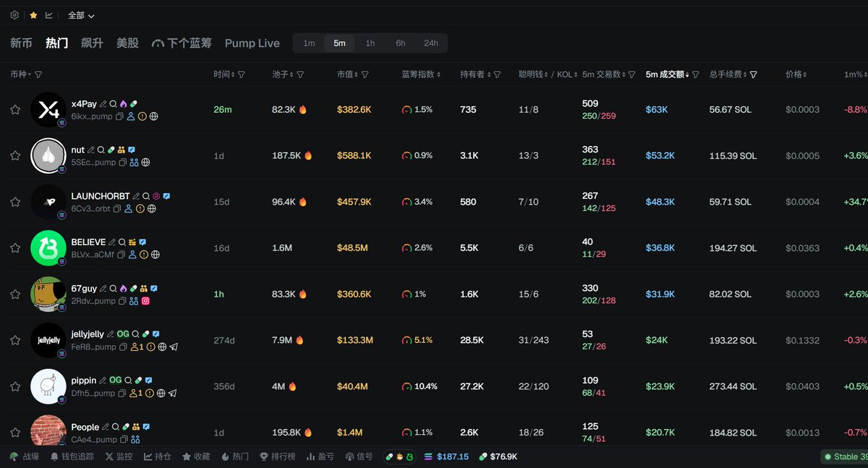The width and height of the screenshot is (868, 468).
Task: Open 持仓 holdings in bottom bar
Action: [x=158, y=456]
